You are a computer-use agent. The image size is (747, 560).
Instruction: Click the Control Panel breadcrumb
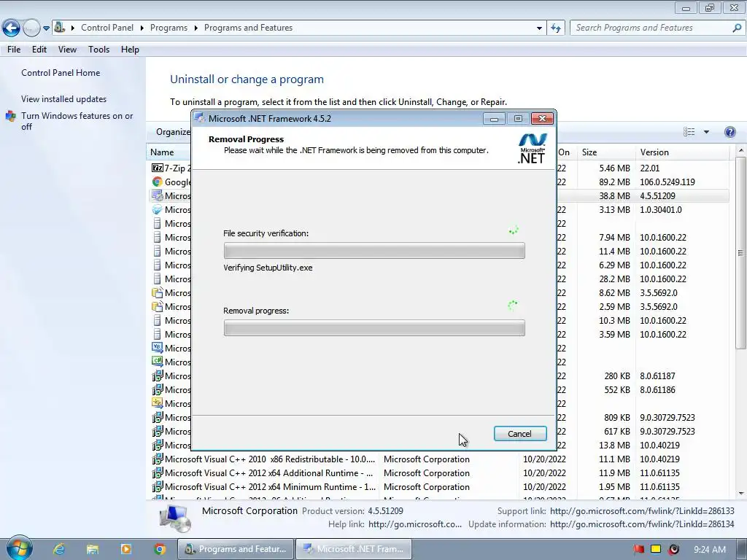pos(107,28)
